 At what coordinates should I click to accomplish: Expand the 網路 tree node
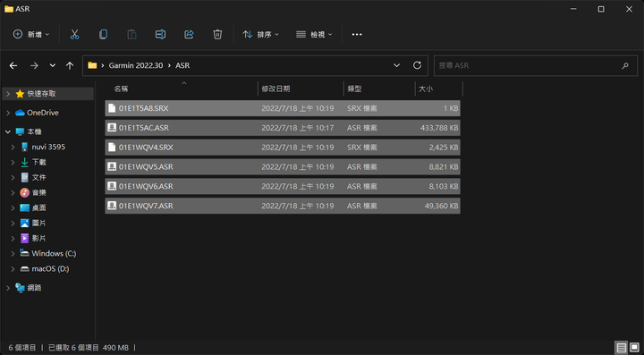pos(8,288)
